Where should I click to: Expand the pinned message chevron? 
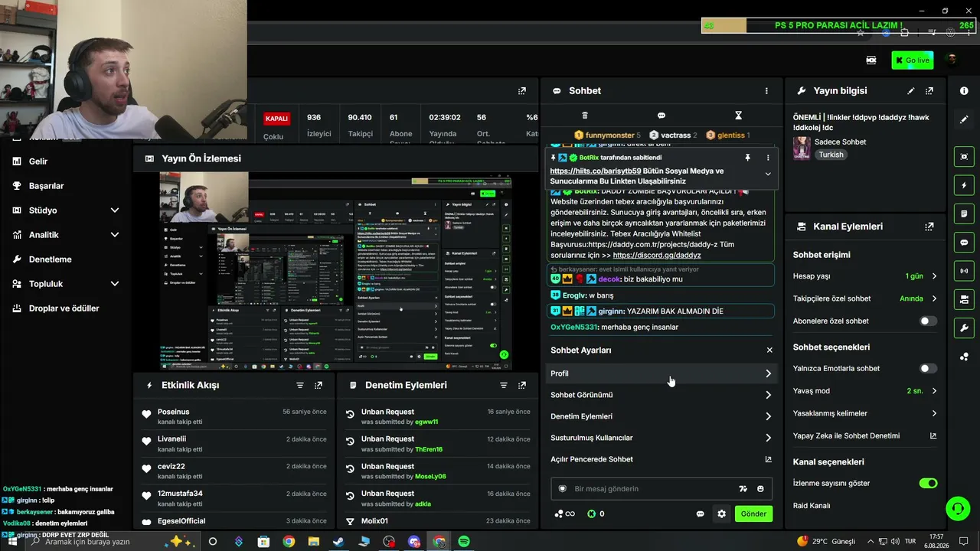[x=768, y=174]
